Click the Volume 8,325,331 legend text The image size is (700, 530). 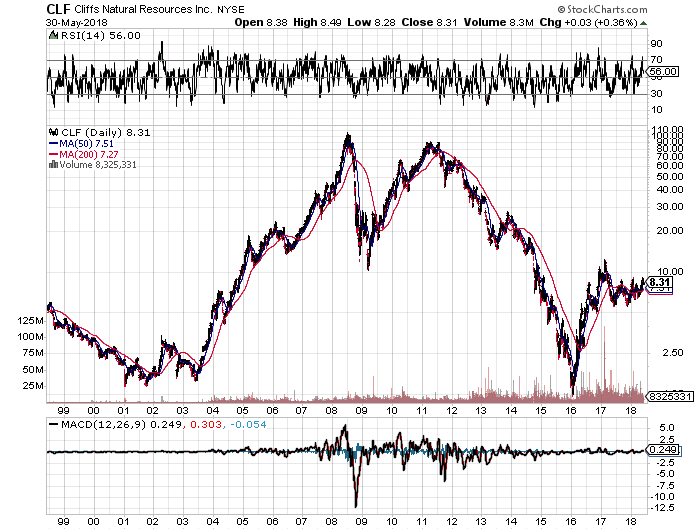click(98, 165)
